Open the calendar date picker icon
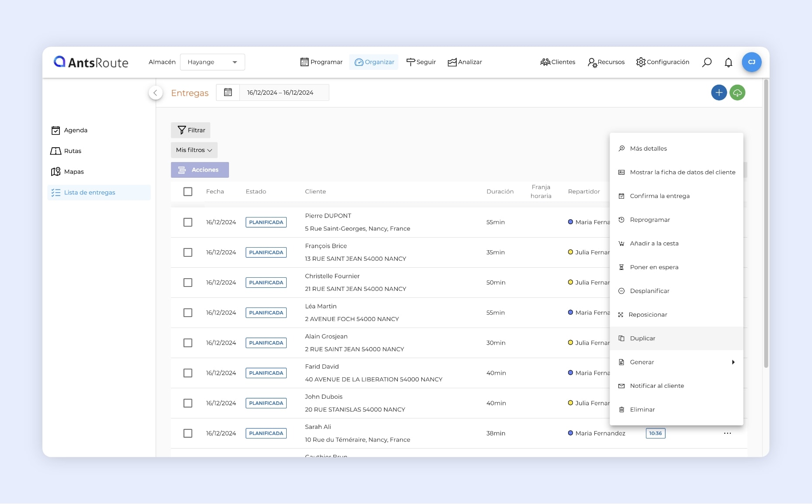812x504 pixels. [x=228, y=93]
